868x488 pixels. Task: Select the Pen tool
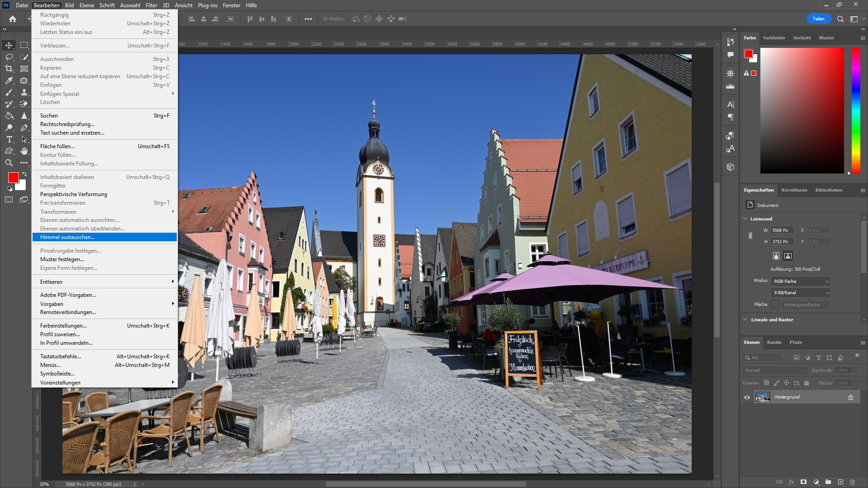tap(24, 127)
